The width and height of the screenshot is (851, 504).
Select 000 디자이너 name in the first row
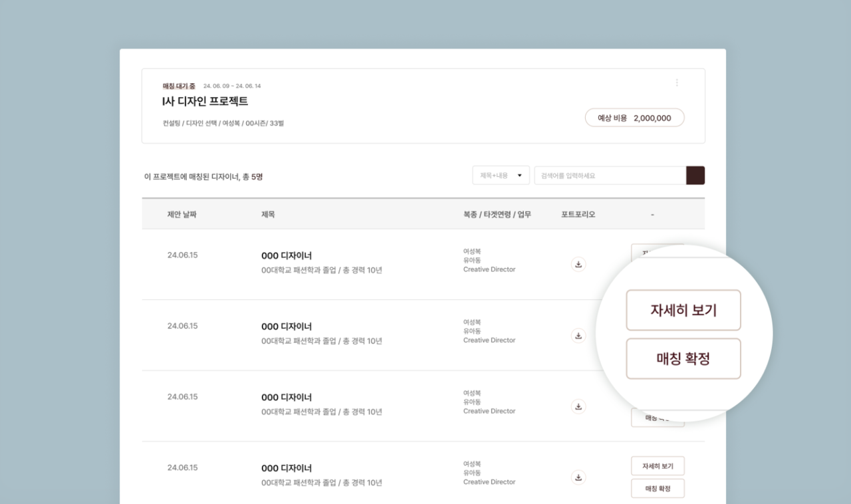tap(287, 256)
